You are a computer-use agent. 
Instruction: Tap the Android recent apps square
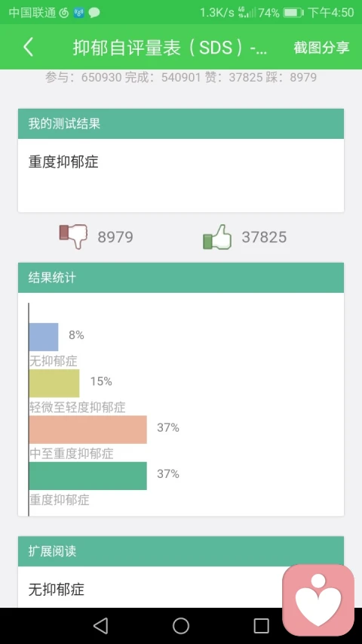point(261,626)
